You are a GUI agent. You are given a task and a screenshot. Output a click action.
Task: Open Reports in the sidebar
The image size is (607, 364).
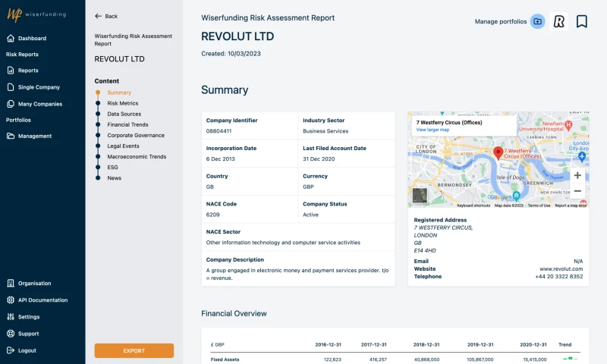point(28,71)
